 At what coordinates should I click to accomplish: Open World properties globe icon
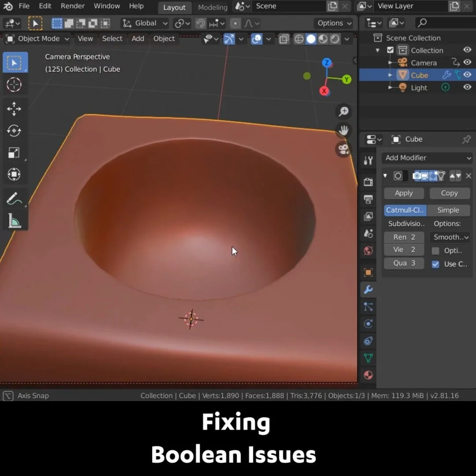[368, 251]
